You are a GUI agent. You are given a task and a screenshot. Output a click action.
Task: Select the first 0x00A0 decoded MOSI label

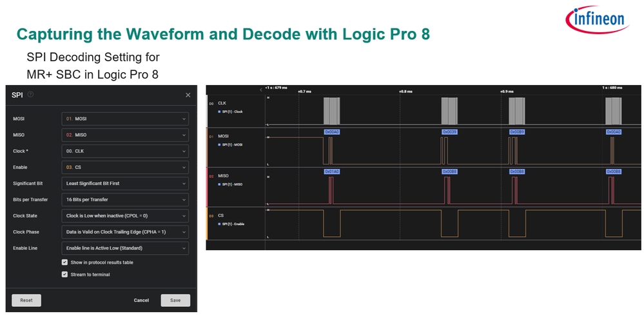click(332, 132)
